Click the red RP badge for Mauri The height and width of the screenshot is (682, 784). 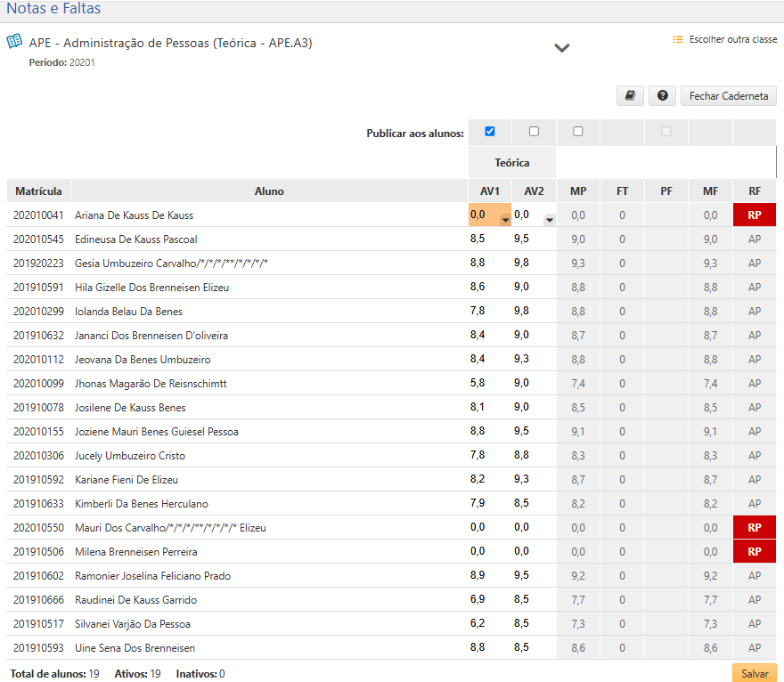(x=754, y=528)
